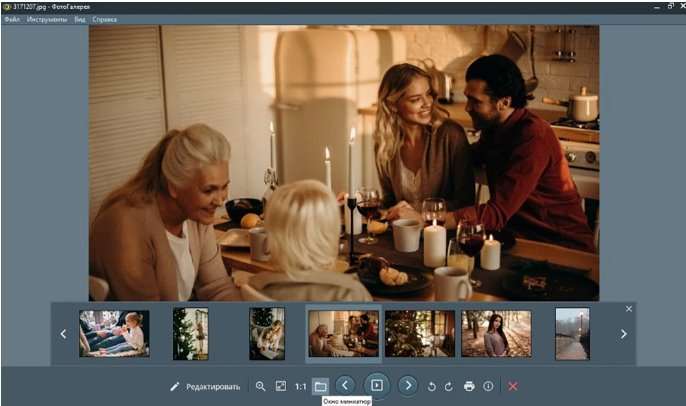Close the thumbnail strip panel

click(x=629, y=309)
